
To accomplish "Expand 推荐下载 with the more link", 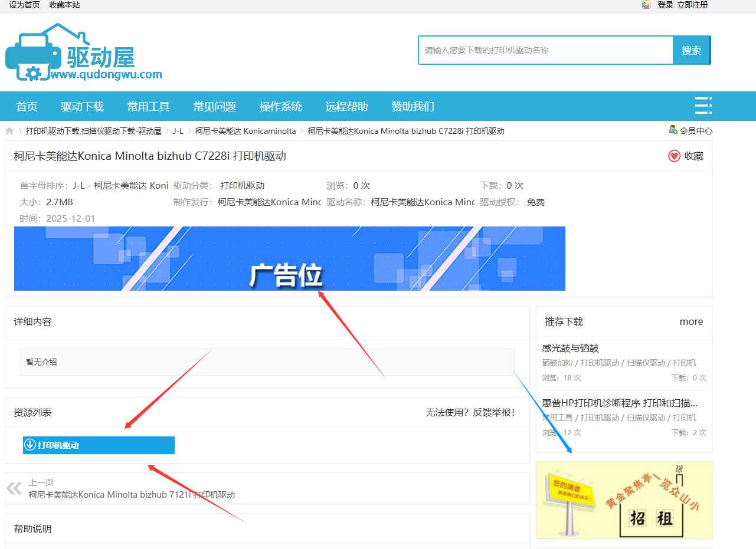I will pyautogui.click(x=691, y=322).
